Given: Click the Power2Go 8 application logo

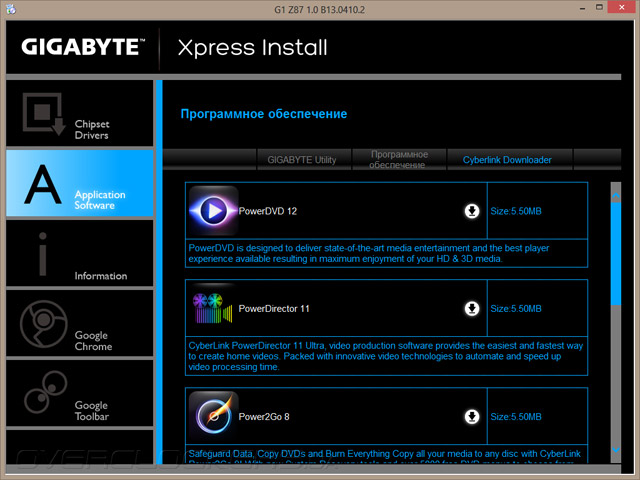Looking at the screenshot, I should (213, 416).
